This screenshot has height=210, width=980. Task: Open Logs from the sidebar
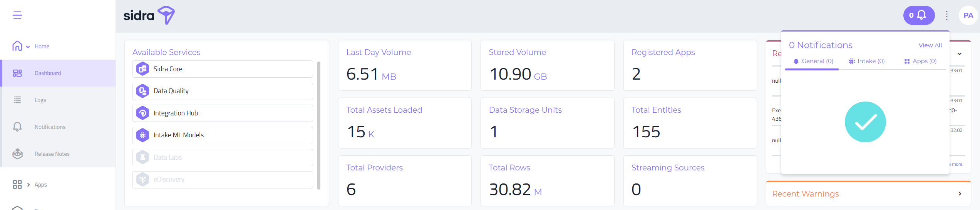point(40,100)
